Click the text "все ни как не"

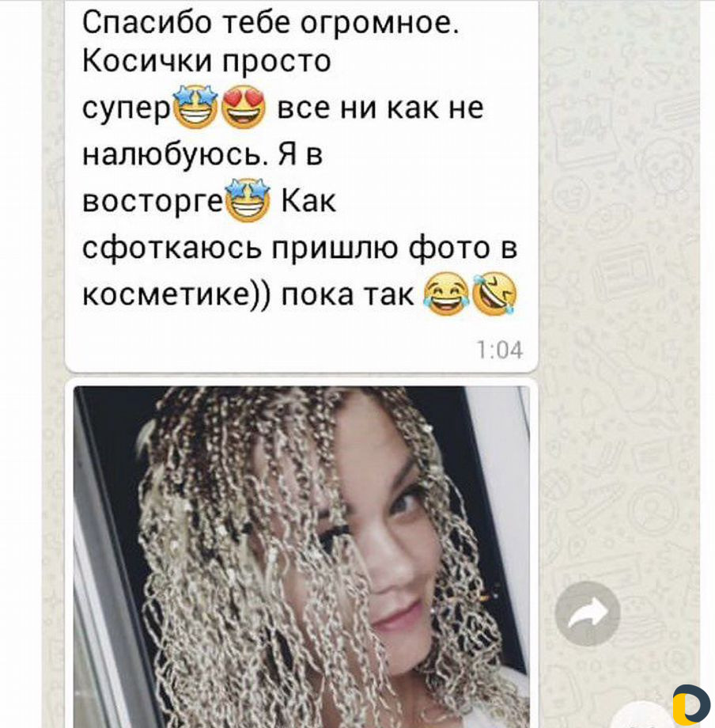click(x=380, y=108)
